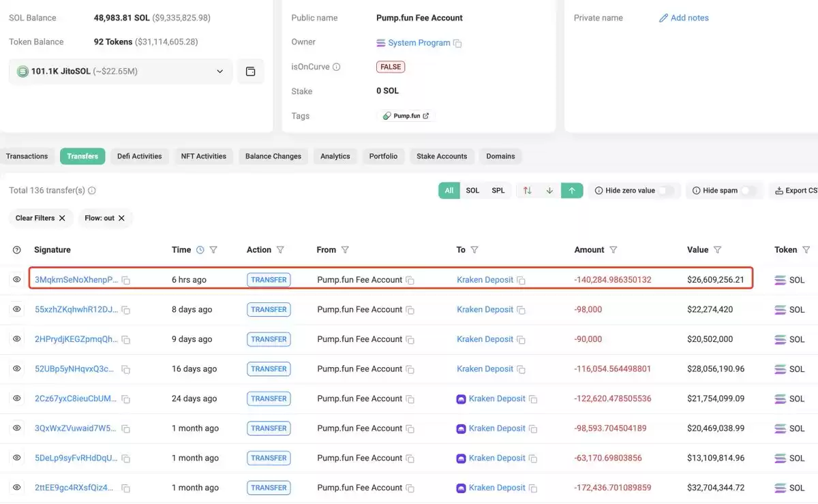This screenshot has height=504, width=818.
Task: Copy the 2ttEE9gc4RXsfQiz4 signature
Action: coord(126,488)
